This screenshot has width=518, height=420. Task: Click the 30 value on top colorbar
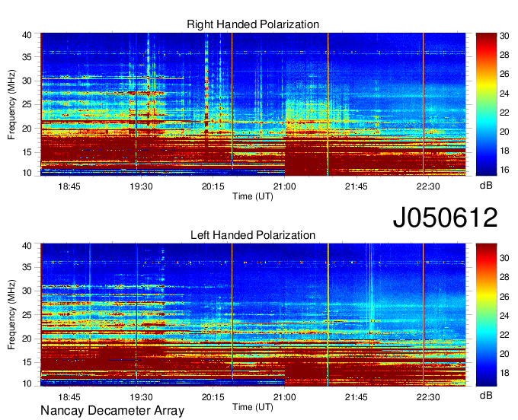point(504,36)
